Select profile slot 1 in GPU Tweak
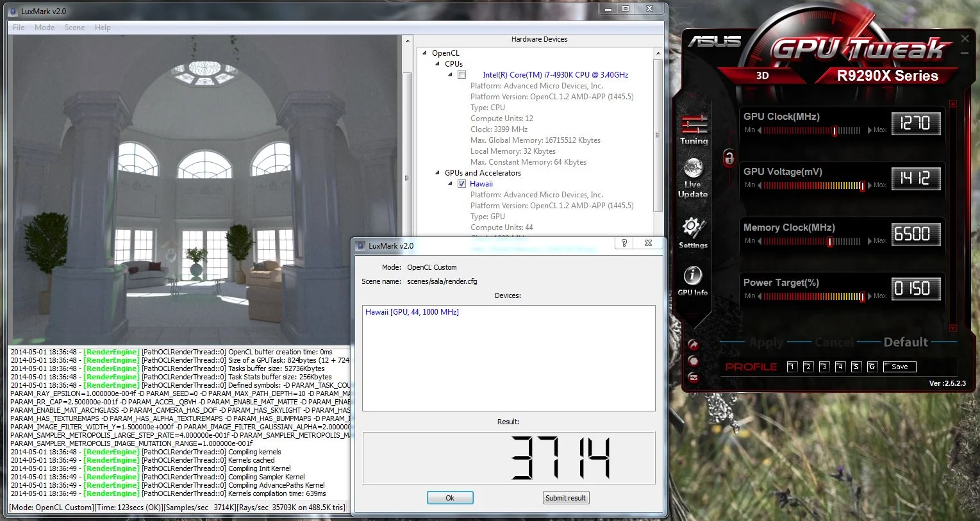 click(792, 367)
